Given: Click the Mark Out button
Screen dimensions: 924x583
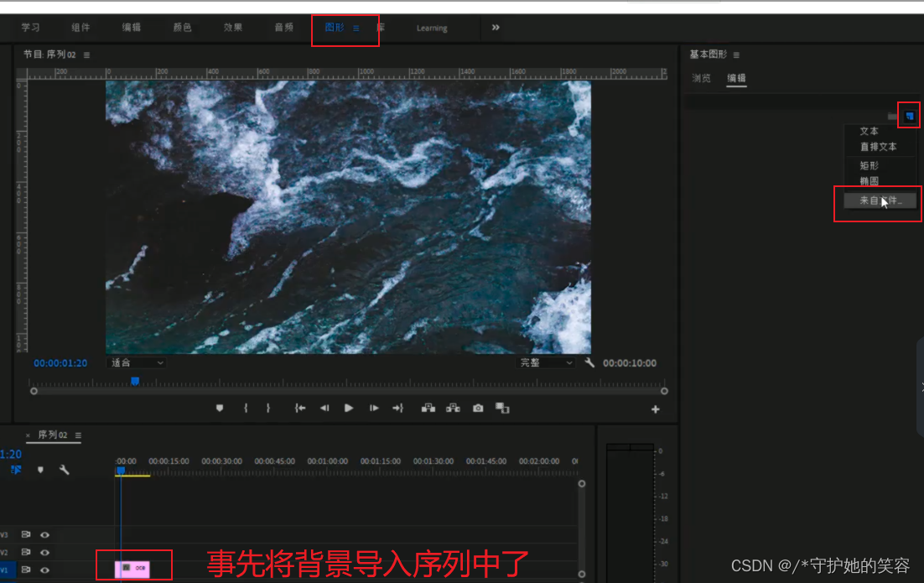Looking at the screenshot, I should tap(268, 408).
